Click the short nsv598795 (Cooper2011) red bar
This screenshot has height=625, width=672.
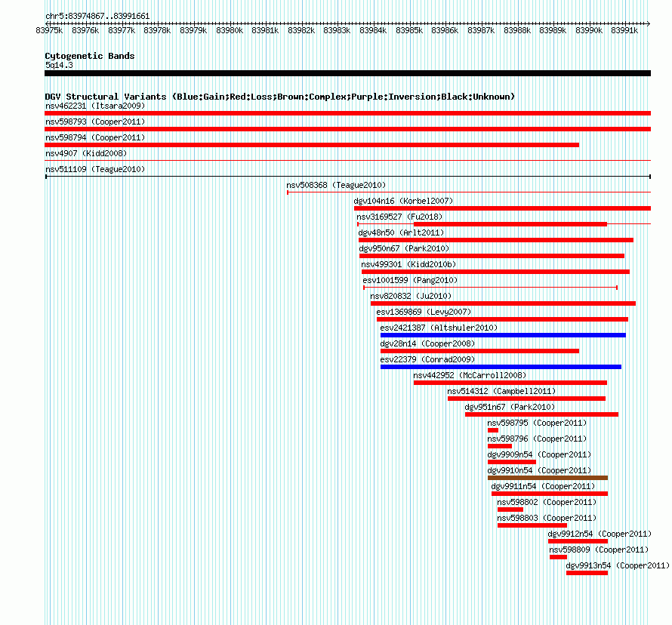(x=493, y=430)
